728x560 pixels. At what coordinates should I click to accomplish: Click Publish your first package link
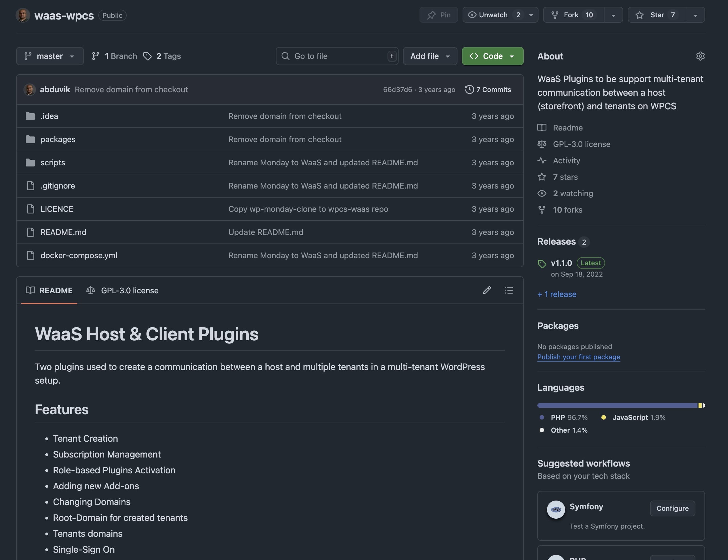point(578,357)
